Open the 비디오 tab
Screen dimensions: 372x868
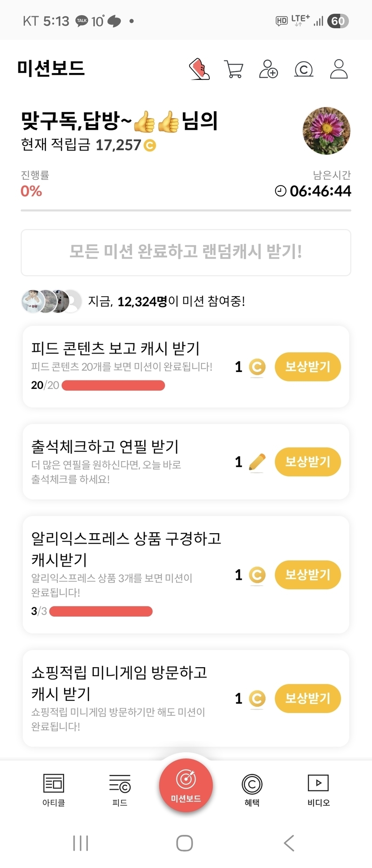318,790
